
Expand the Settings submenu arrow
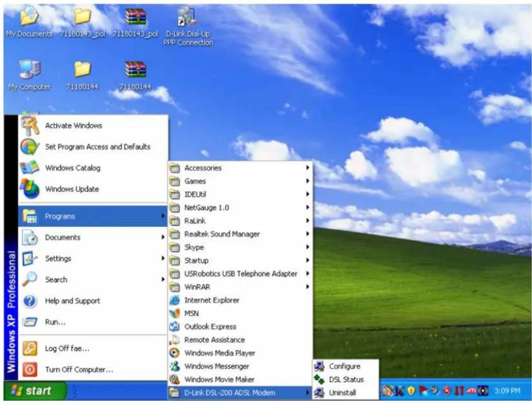163,258
